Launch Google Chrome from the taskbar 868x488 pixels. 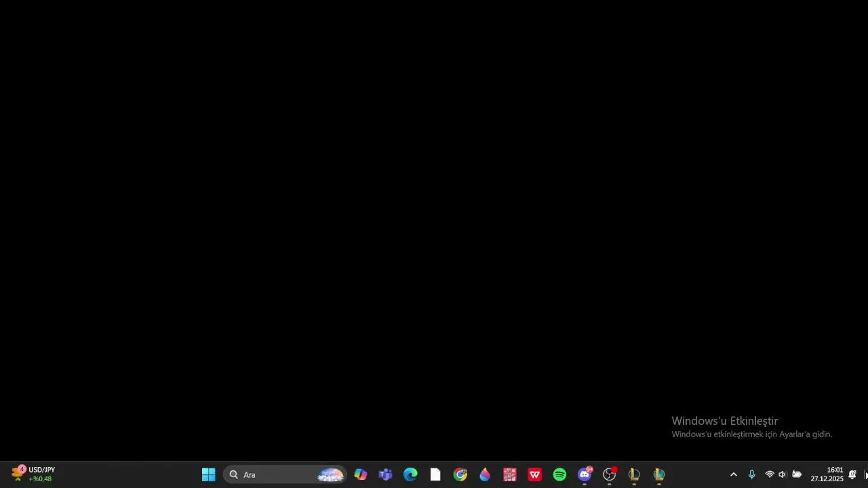[460, 474]
